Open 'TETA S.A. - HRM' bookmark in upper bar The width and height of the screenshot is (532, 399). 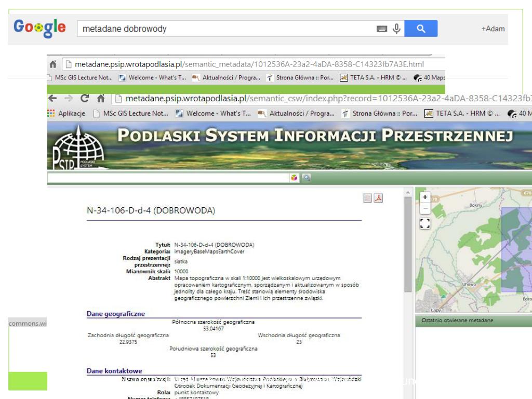pyautogui.click(x=373, y=78)
